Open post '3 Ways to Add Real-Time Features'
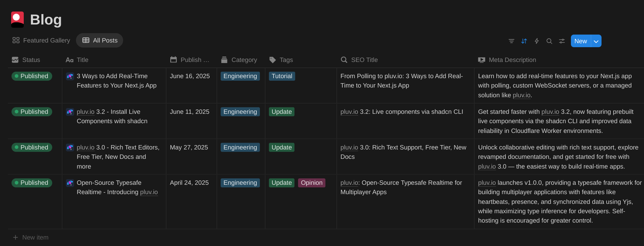 point(117,81)
